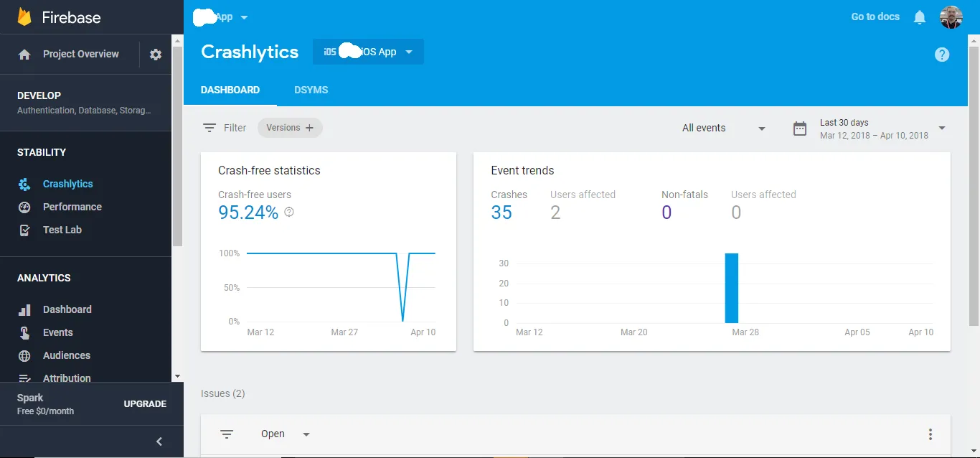
Task: Click the sidebar scrollbar down arrow
Action: 177,376
